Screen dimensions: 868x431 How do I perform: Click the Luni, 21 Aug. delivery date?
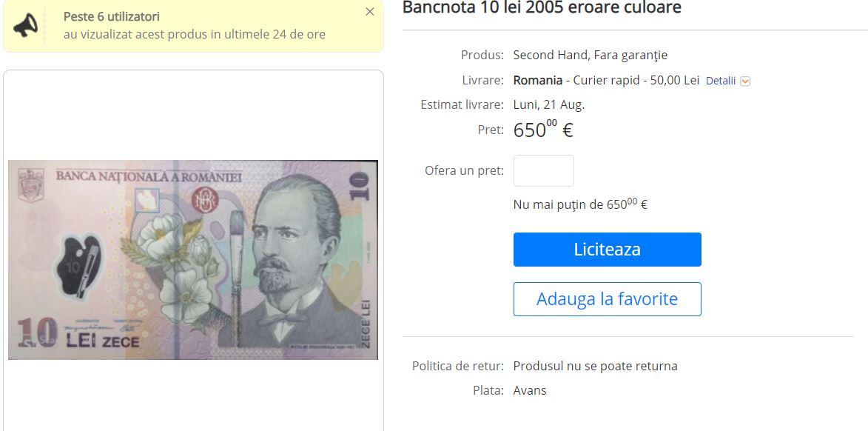coord(548,104)
